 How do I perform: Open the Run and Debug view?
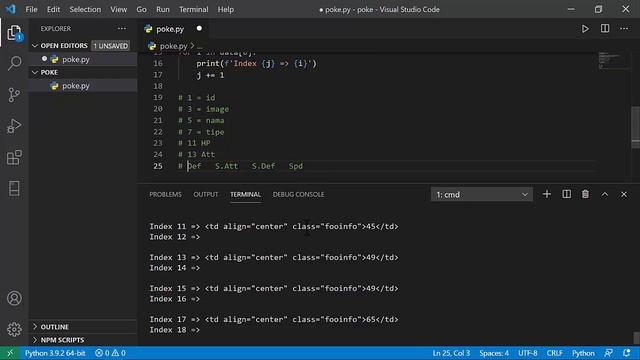click(14, 126)
